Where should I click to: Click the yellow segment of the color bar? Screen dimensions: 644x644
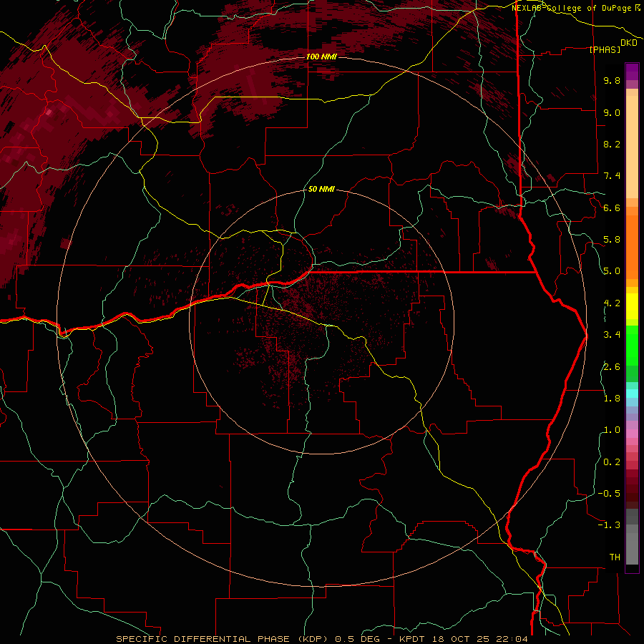point(632,306)
